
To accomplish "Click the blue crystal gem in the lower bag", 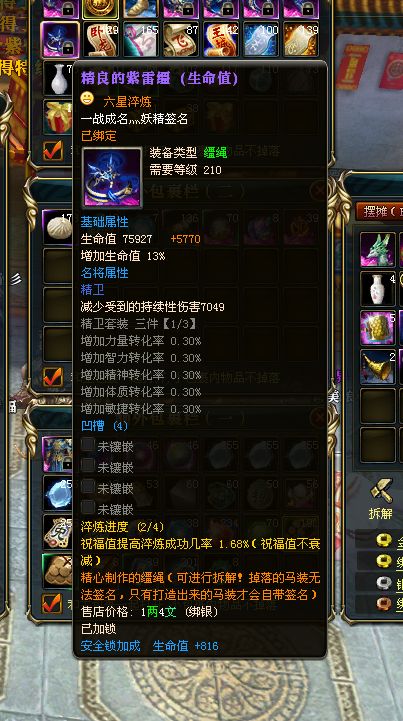I will point(59,492).
